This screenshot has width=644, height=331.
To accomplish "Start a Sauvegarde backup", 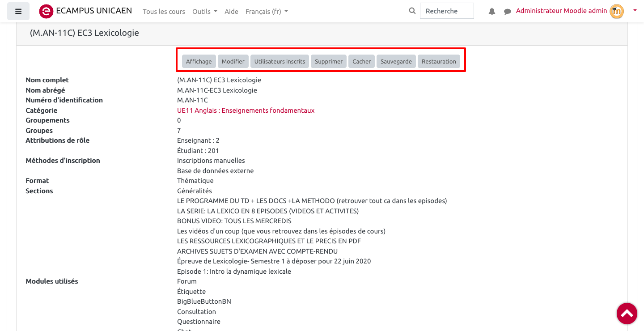I will (396, 61).
